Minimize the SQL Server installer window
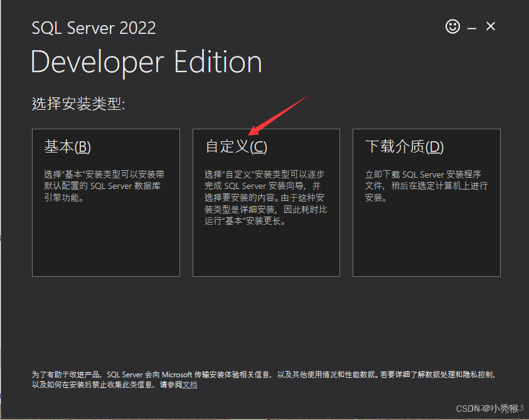The width and height of the screenshot is (529, 420). point(472,28)
